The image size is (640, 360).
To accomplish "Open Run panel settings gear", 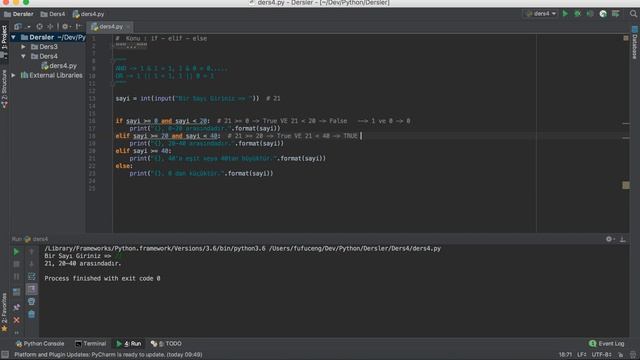I will coord(609,239).
